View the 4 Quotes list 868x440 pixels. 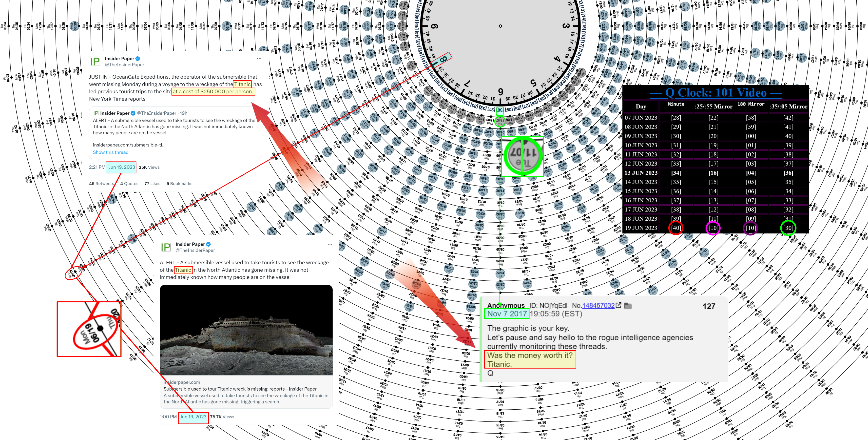click(129, 184)
